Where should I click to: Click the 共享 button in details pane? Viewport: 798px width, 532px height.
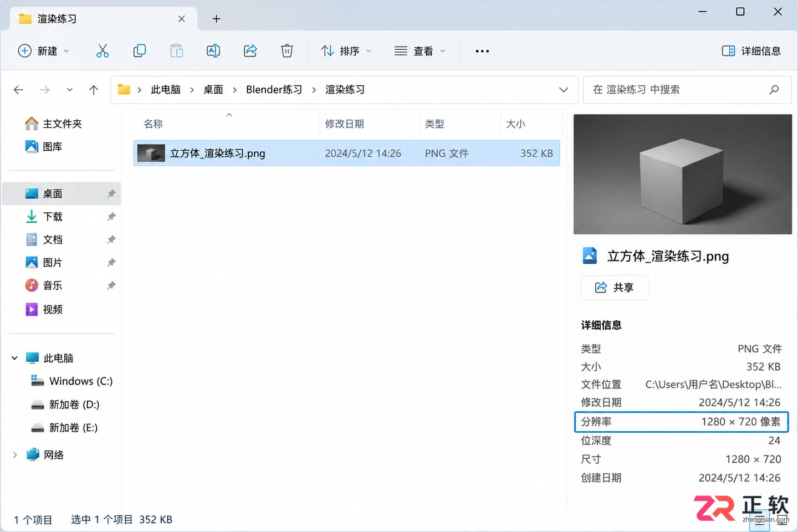(615, 287)
